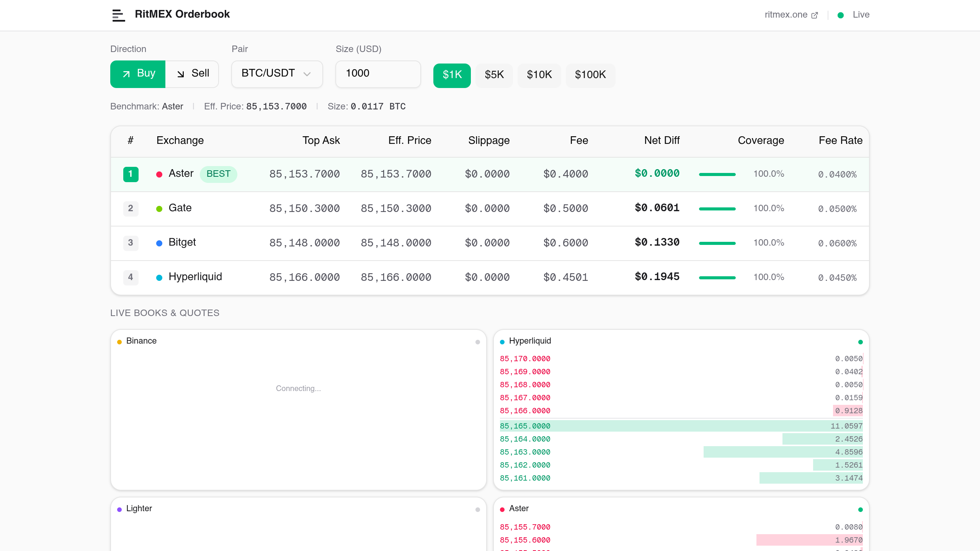980x551 pixels.
Task: Click the Connecting... text in Binance card
Action: pyautogui.click(x=299, y=389)
